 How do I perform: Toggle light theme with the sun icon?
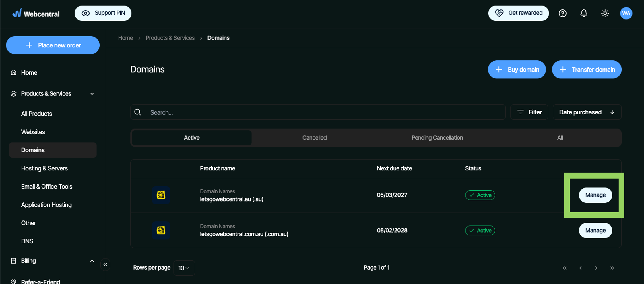coord(605,13)
